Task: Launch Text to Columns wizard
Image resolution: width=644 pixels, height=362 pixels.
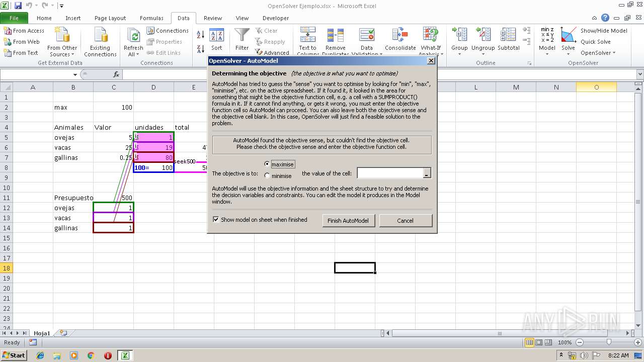Action: [308, 41]
